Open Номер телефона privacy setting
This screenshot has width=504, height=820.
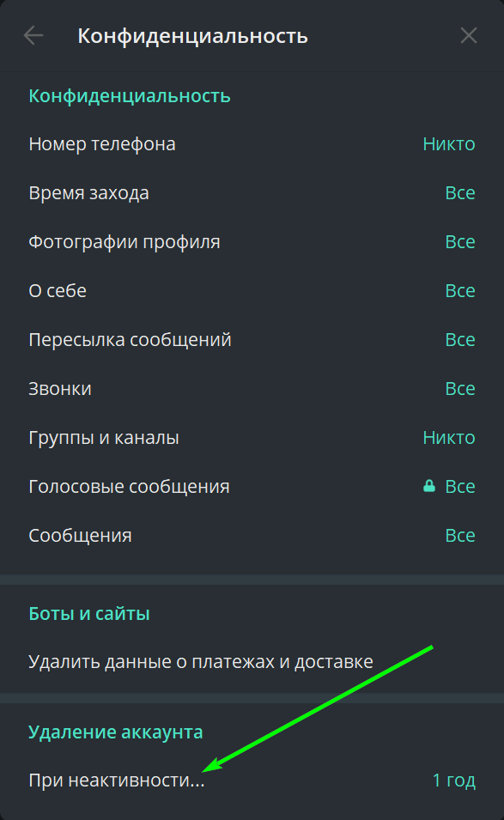pos(252,143)
